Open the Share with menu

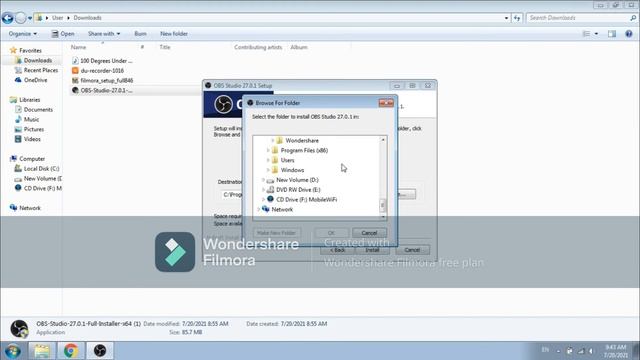104,34
